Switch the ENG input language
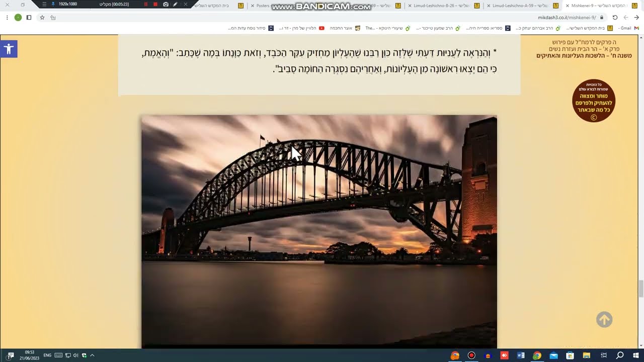Screen dimensions: 644x362 (x=47, y=355)
